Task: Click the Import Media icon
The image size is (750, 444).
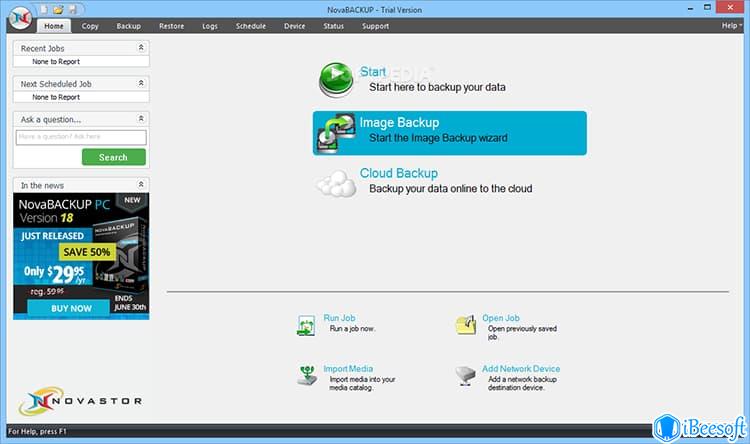Action: pyautogui.click(x=307, y=376)
